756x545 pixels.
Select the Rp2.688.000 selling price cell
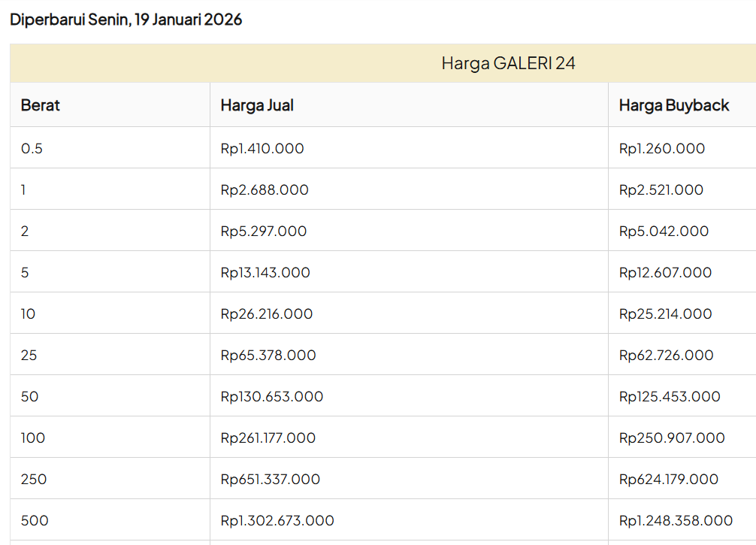click(265, 190)
